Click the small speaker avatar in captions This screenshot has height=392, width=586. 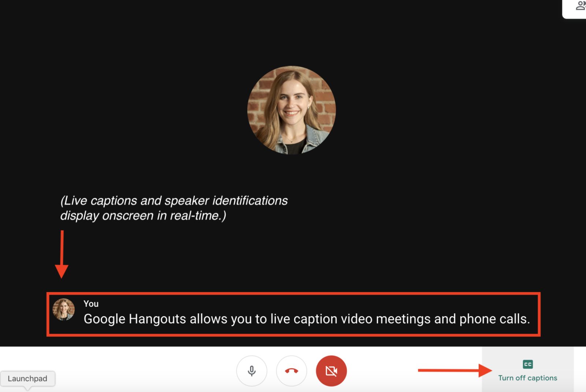click(64, 310)
